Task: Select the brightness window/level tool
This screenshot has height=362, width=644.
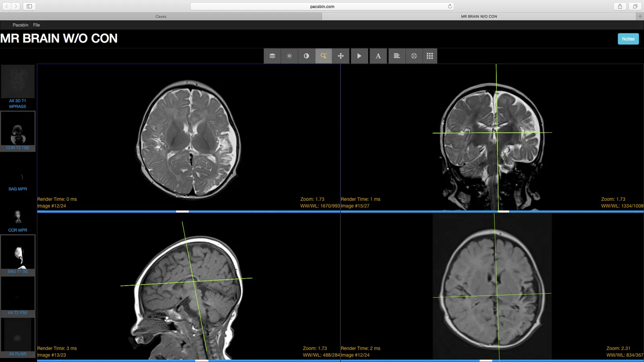Action: [289, 56]
